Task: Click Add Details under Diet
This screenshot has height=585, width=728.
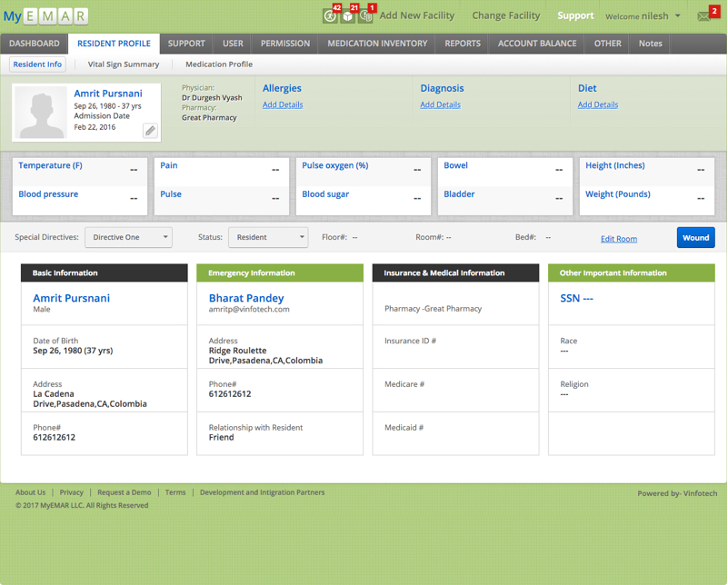Action: click(x=598, y=105)
